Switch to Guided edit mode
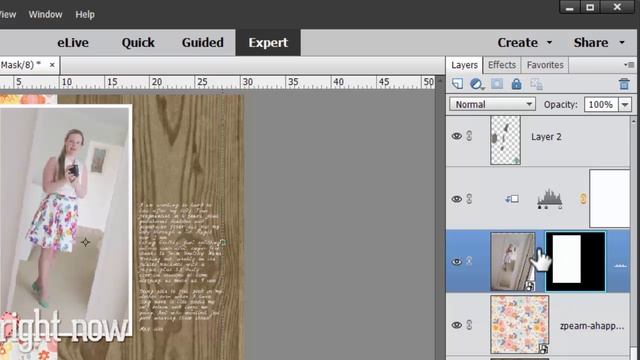The height and width of the screenshot is (360, 640). [202, 42]
